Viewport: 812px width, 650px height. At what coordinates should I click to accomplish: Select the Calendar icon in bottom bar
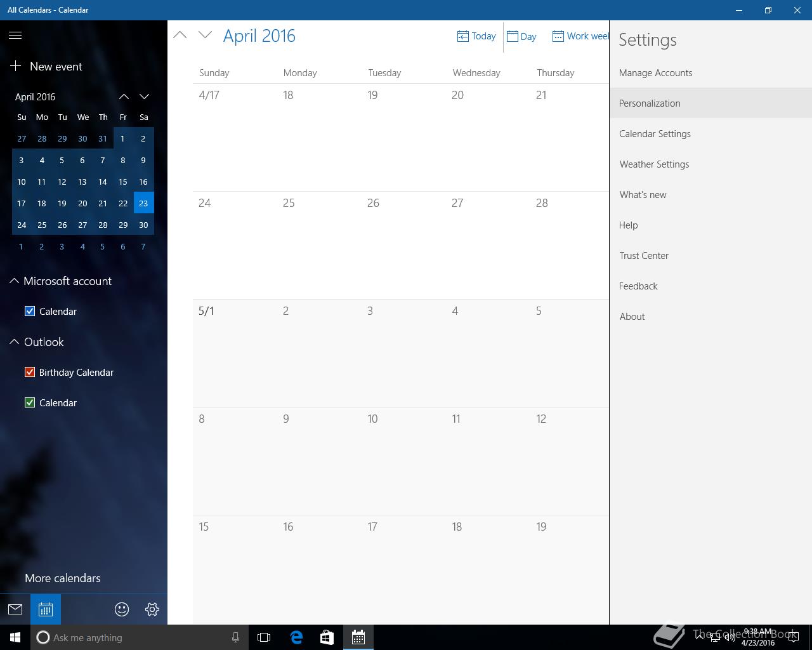46,609
